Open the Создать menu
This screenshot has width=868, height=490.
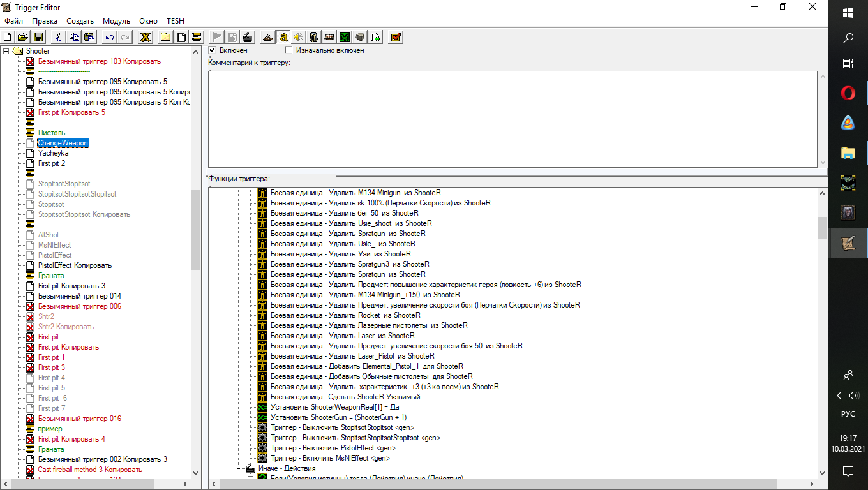[x=80, y=21]
